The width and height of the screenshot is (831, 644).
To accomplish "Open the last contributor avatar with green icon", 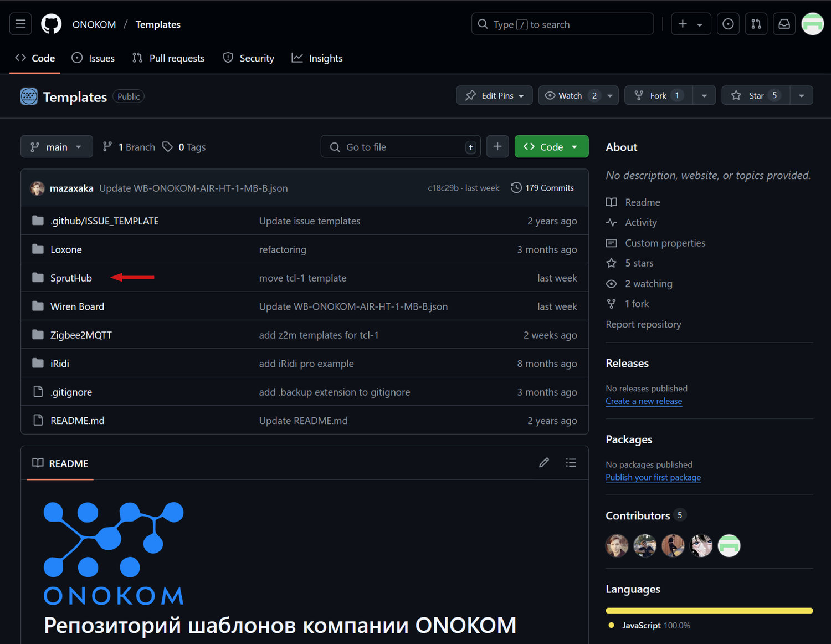I will [x=729, y=545].
